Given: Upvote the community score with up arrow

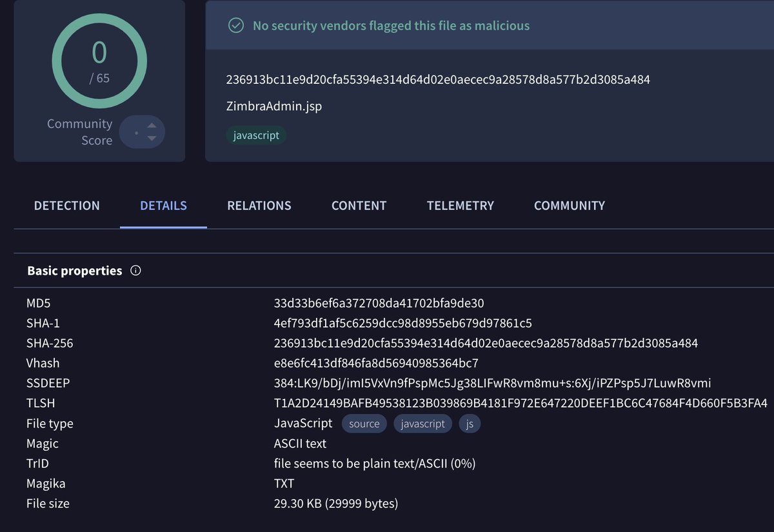Looking at the screenshot, I should [152, 126].
